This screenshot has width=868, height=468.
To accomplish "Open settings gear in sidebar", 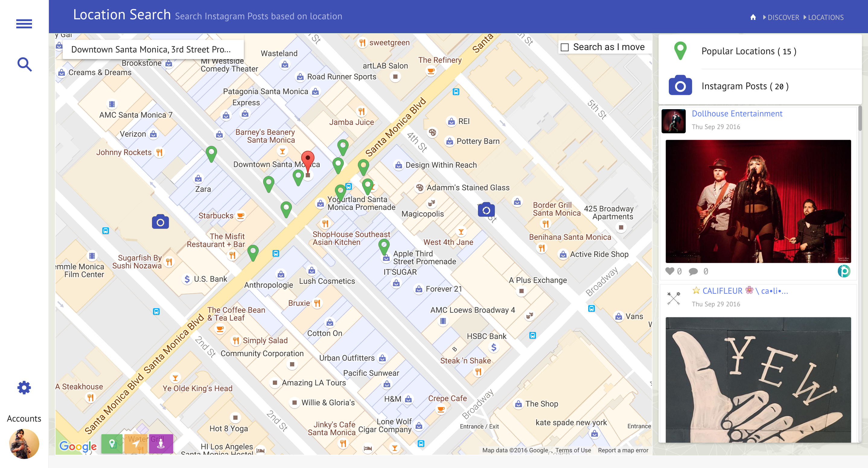I will [24, 388].
